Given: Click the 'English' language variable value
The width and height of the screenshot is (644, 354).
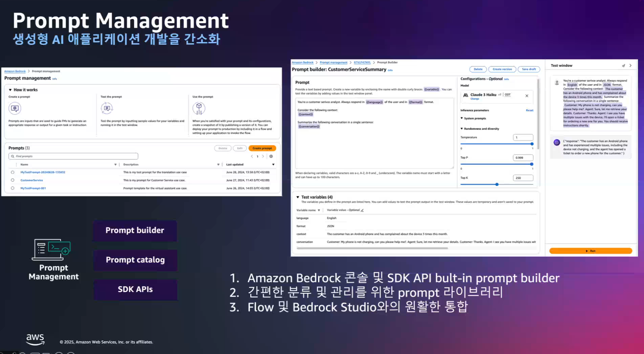Looking at the screenshot, I should (x=332, y=218).
